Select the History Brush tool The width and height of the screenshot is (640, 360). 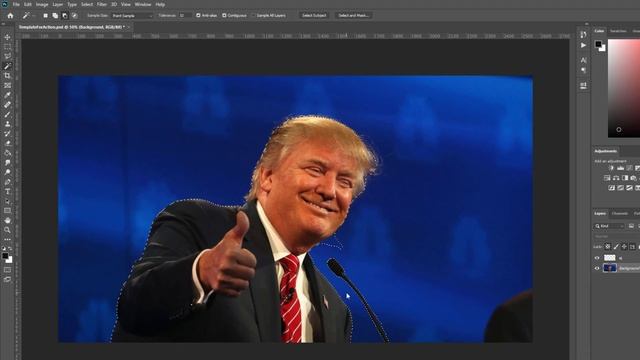(7, 134)
